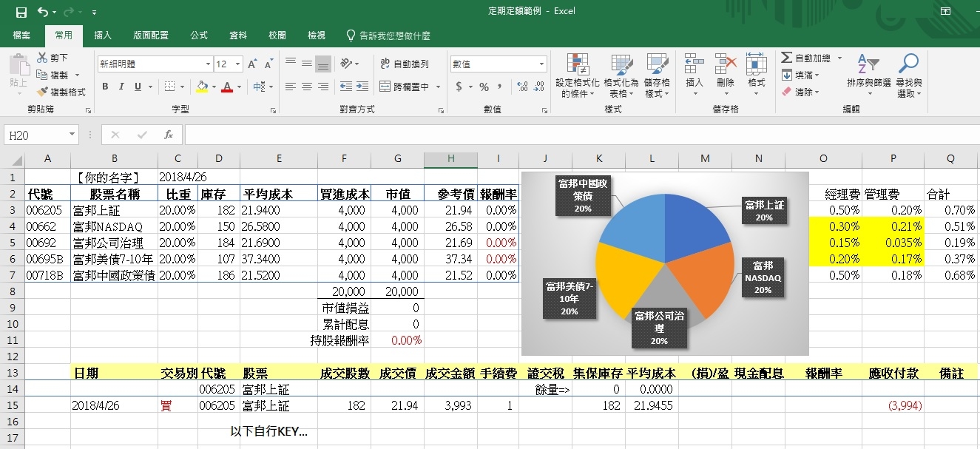Open Cell Styles (儲存格樣式)
The image size is (980, 449).
click(657, 75)
